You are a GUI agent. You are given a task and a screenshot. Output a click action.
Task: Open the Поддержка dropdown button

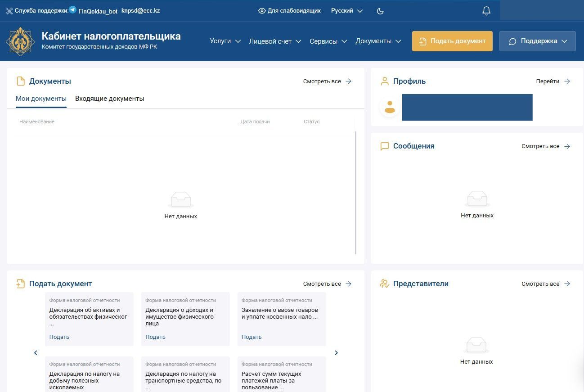coord(537,41)
